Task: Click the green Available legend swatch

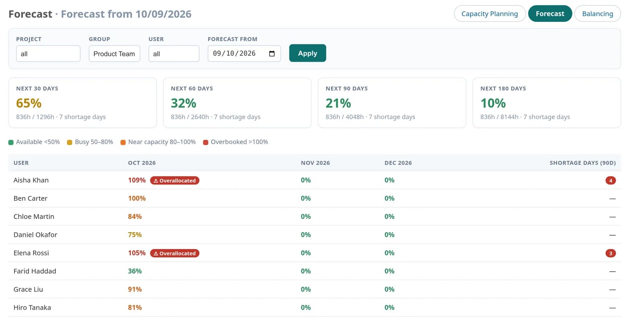Action: (11, 142)
